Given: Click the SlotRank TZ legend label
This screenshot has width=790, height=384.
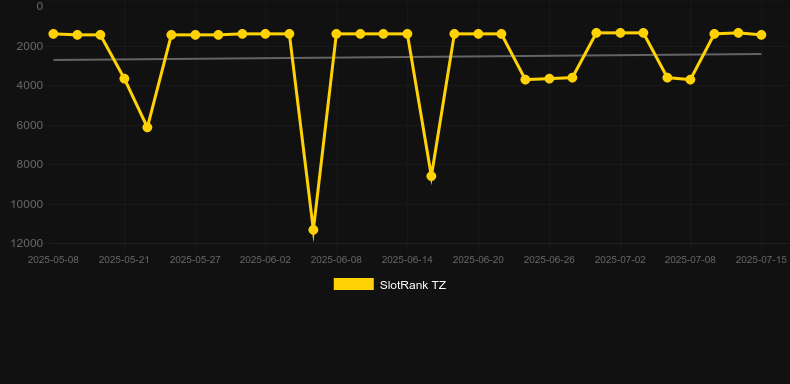Looking at the screenshot, I should tap(413, 285).
